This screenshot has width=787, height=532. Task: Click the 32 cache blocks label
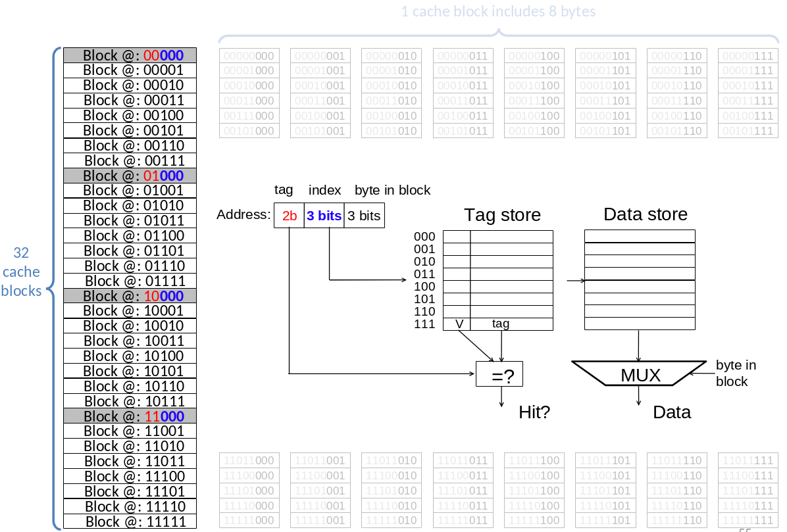pyautogui.click(x=21, y=272)
